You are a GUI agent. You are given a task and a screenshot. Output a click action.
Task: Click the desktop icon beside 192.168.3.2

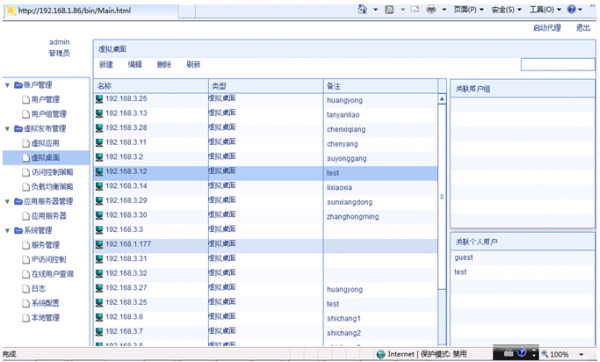point(99,157)
